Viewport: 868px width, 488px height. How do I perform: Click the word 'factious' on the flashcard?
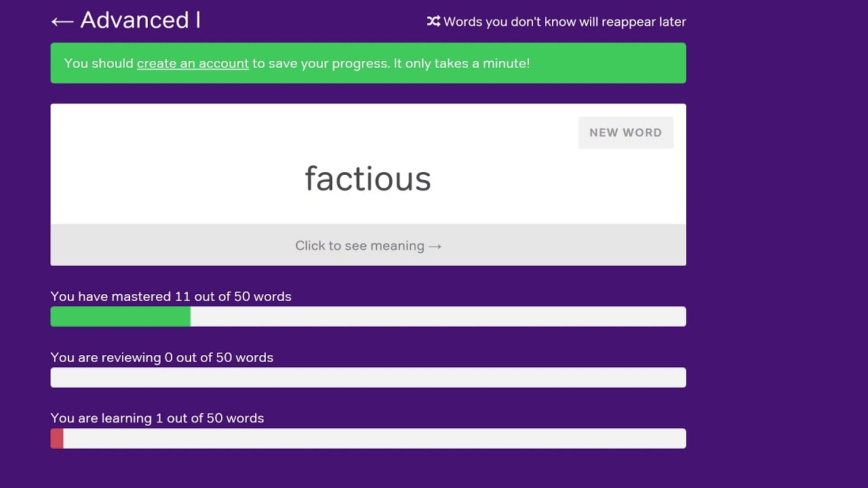[x=368, y=180]
